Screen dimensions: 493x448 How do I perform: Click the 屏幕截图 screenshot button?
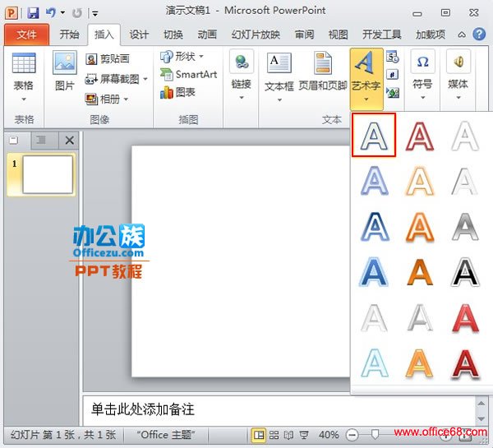click(112, 79)
